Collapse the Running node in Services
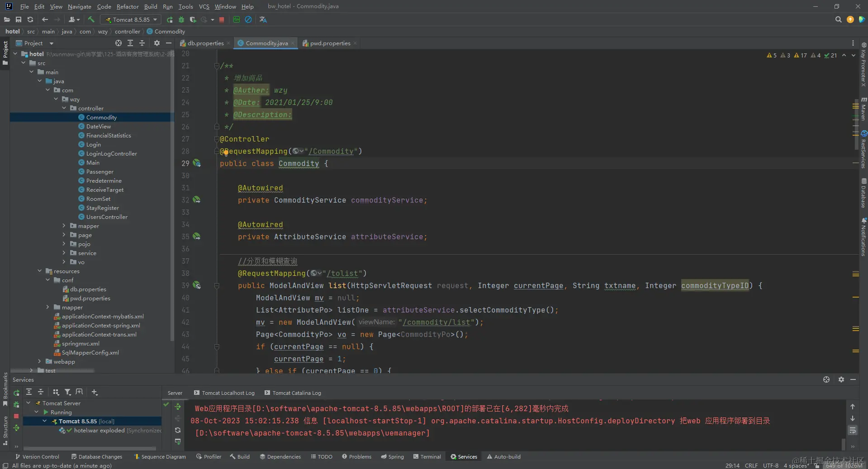This screenshot has height=469, width=868. (37, 412)
